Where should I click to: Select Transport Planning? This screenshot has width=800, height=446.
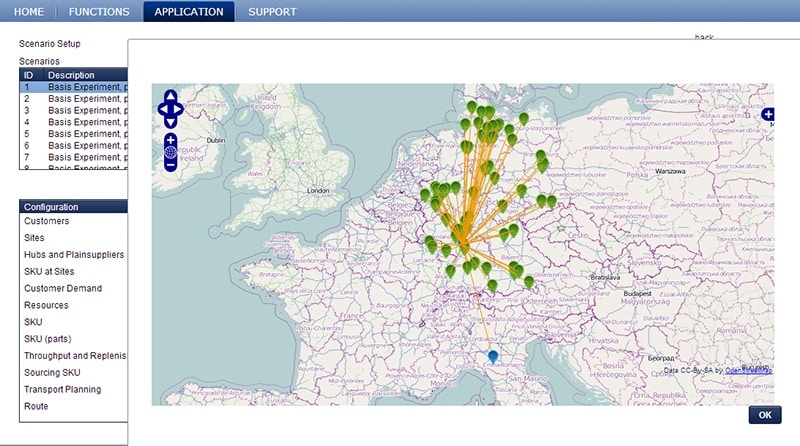point(62,389)
